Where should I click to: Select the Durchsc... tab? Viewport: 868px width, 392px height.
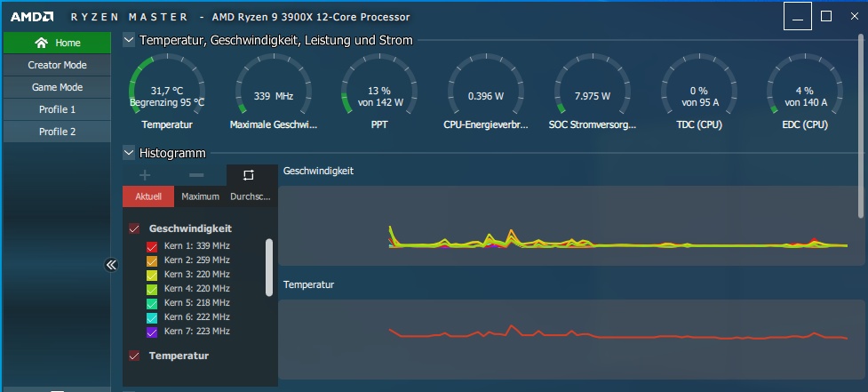click(x=251, y=196)
